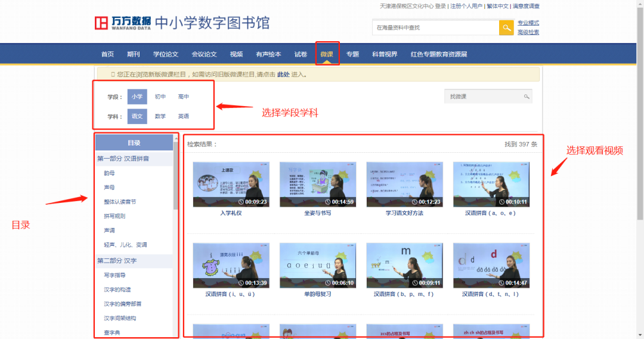Click the yellow search magnifier button
This screenshot has height=339, width=644.
click(506, 27)
